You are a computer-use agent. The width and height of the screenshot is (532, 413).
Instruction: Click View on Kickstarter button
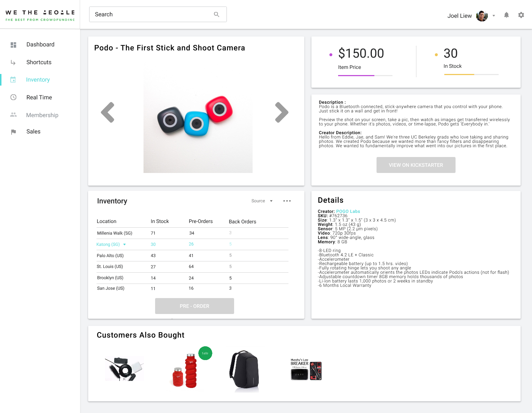click(x=416, y=165)
